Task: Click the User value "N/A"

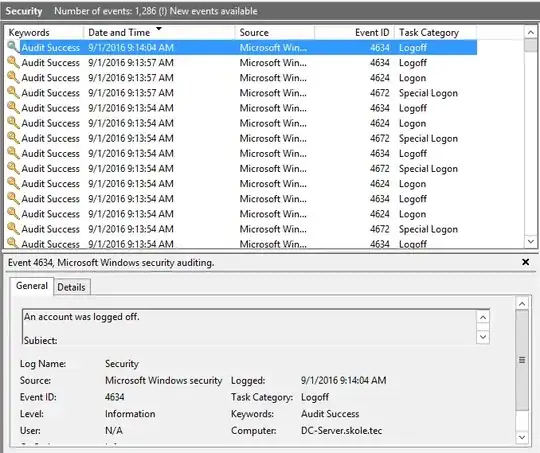Action: pos(114,430)
